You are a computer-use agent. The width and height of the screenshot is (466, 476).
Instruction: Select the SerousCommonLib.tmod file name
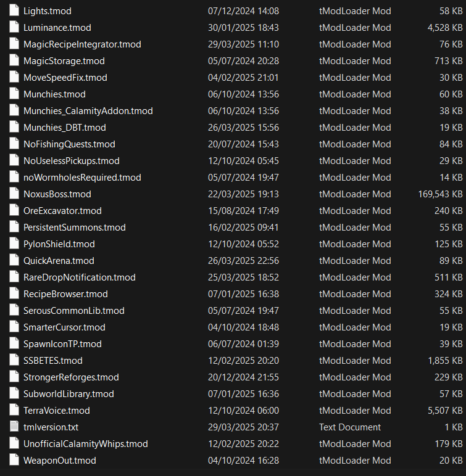coord(74,311)
